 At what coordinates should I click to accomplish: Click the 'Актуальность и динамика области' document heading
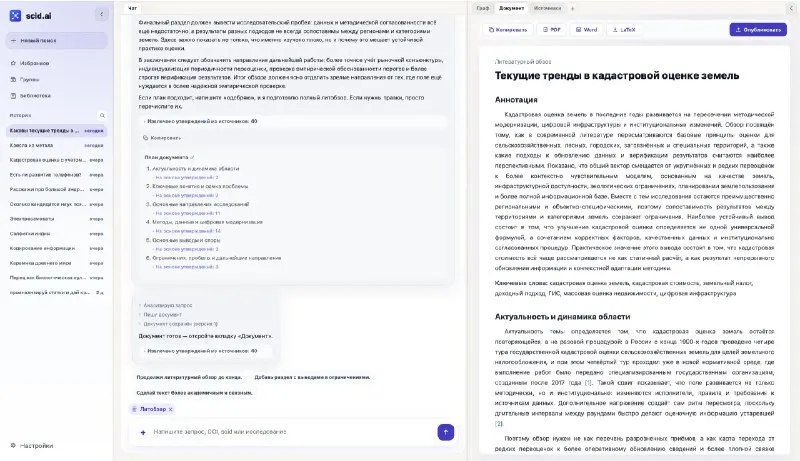tap(562, 317)
